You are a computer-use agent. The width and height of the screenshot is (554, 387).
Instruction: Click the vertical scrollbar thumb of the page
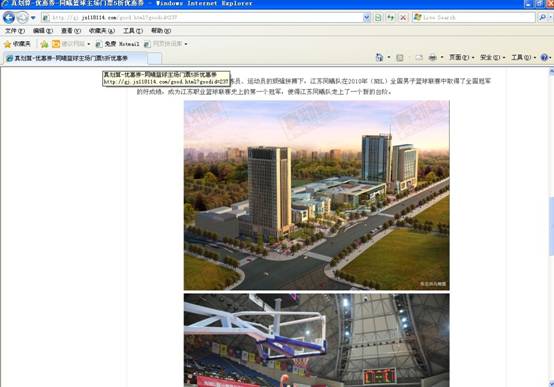pos(551,226)
